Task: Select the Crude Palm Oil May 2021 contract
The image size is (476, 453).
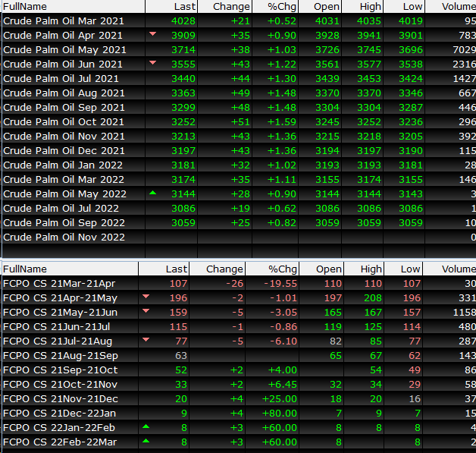Action: tap(64, 50)
